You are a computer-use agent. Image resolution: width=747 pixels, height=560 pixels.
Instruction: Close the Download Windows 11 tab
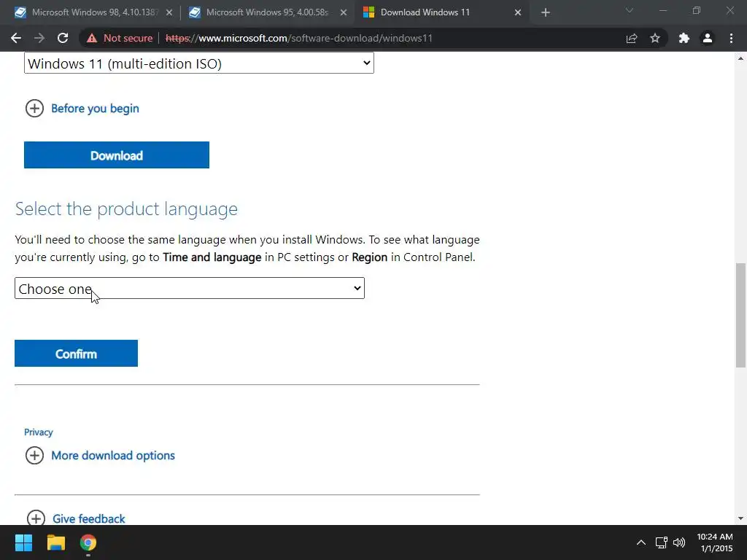(x=518, y=12)
